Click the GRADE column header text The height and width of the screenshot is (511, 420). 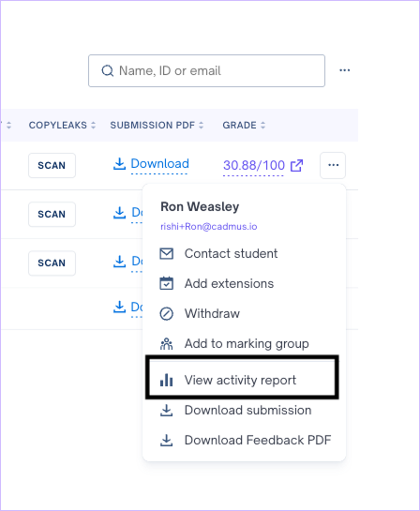[x=239, y=125]
